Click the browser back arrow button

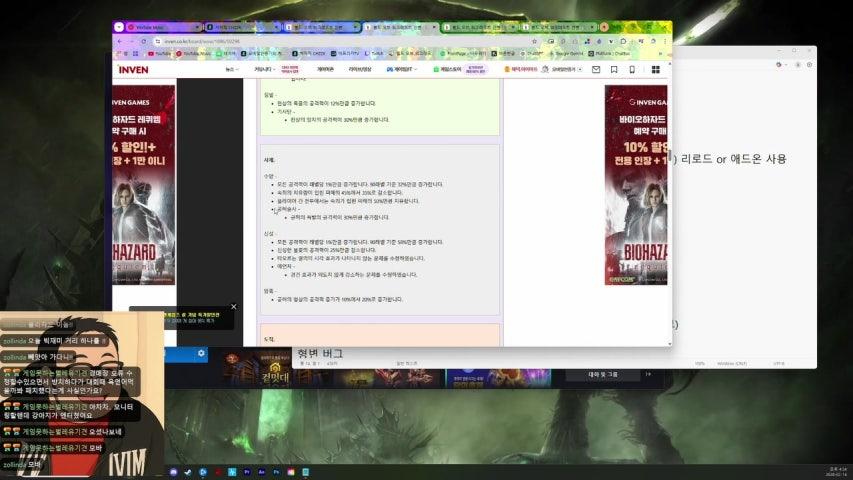pyautogui.click(x=119, y=41)
